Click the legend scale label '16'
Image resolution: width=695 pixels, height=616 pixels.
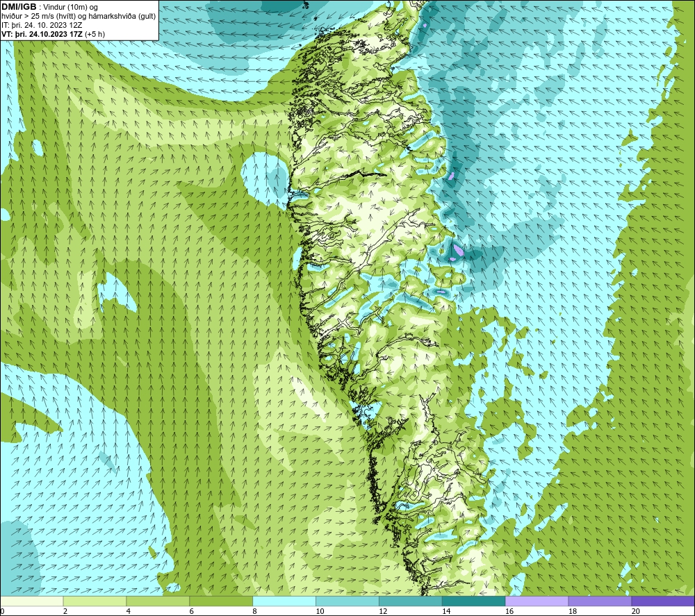click(x=509, y=611)
